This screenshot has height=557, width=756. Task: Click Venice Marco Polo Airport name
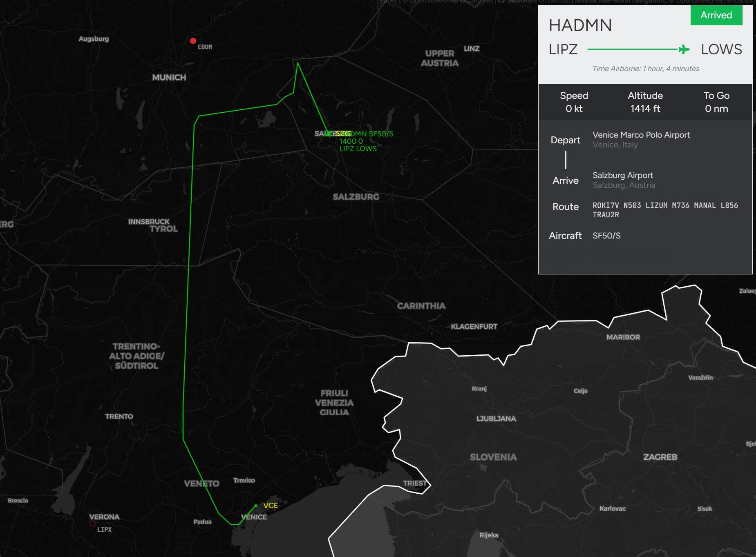click(641, 135)
